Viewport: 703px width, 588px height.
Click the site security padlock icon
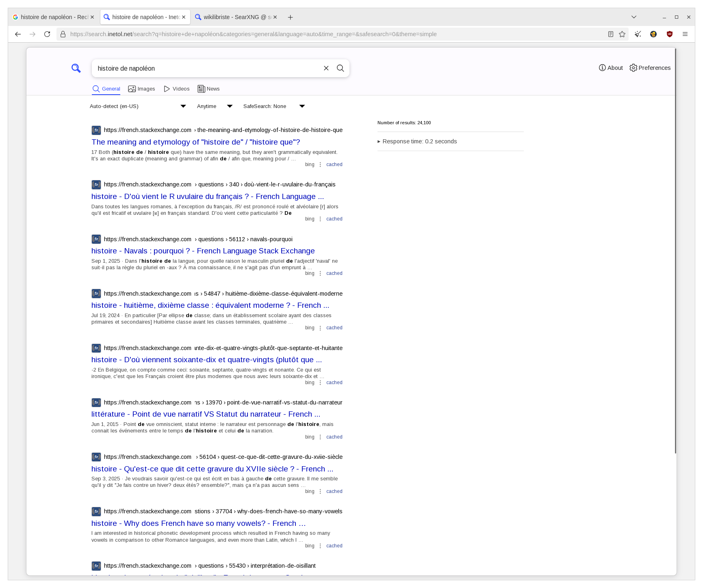tap(63, 34)
